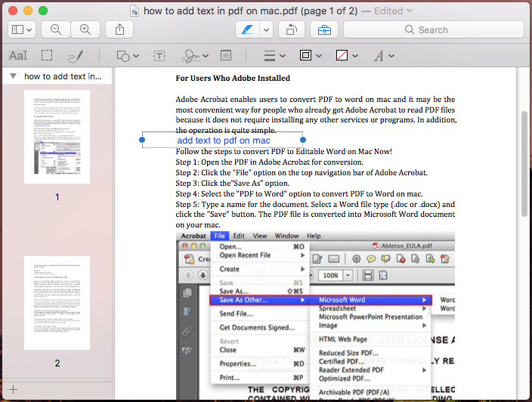Click Get Documents Signed entry in image
This screenshot has width=532, height=402.
260,327
